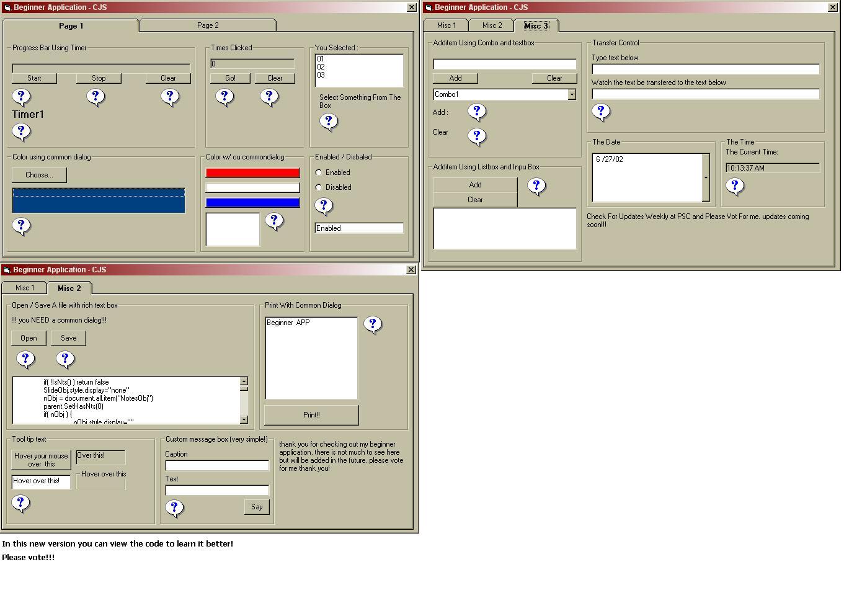Select Misc 2 tab in the bottom-left window
844x616 pixels.
[69, 288]
